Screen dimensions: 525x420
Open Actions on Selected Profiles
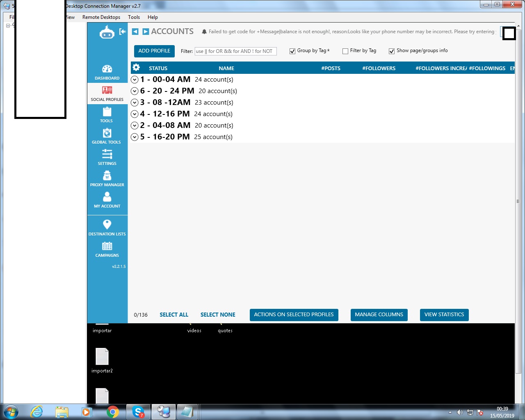pyautogui.click(x=294, y=315)
